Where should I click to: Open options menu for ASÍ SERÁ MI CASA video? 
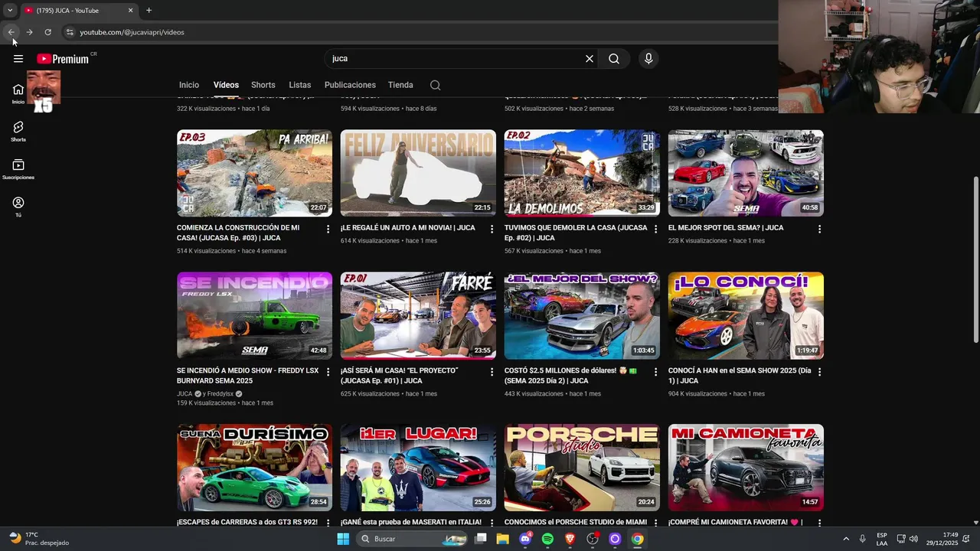coord(492,372)
